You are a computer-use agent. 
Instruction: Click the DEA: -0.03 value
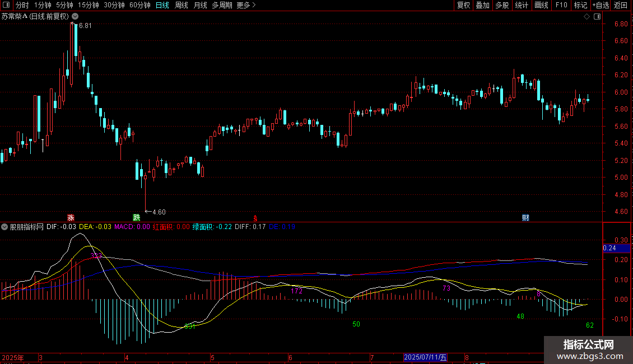click(95, 227)
